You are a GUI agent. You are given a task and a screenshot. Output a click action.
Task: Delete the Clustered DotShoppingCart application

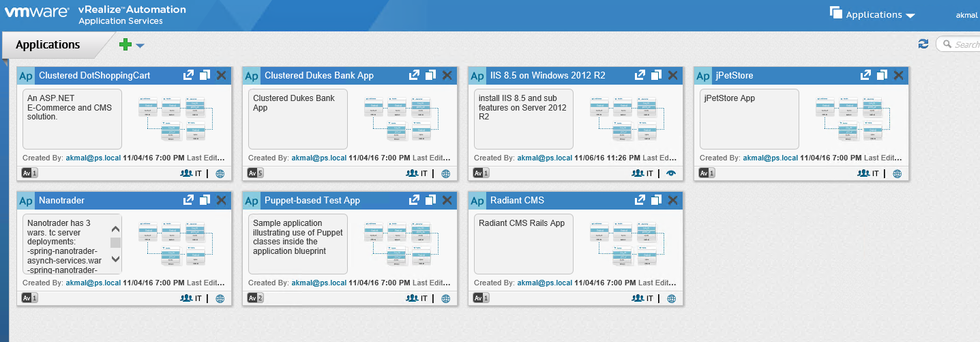[221, 75]
